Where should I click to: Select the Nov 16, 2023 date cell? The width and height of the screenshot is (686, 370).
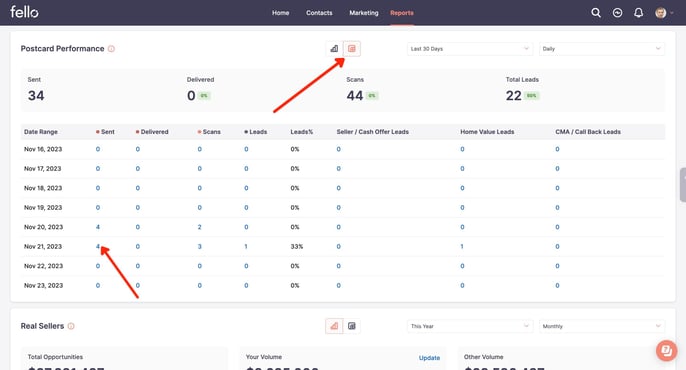[43, 149]
